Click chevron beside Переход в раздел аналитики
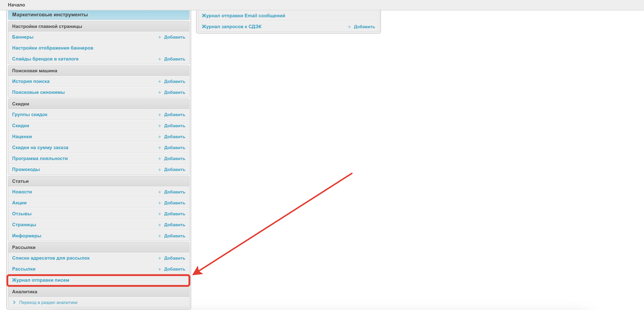This screenshot has height=310, width=644. (x=14, y=302)
